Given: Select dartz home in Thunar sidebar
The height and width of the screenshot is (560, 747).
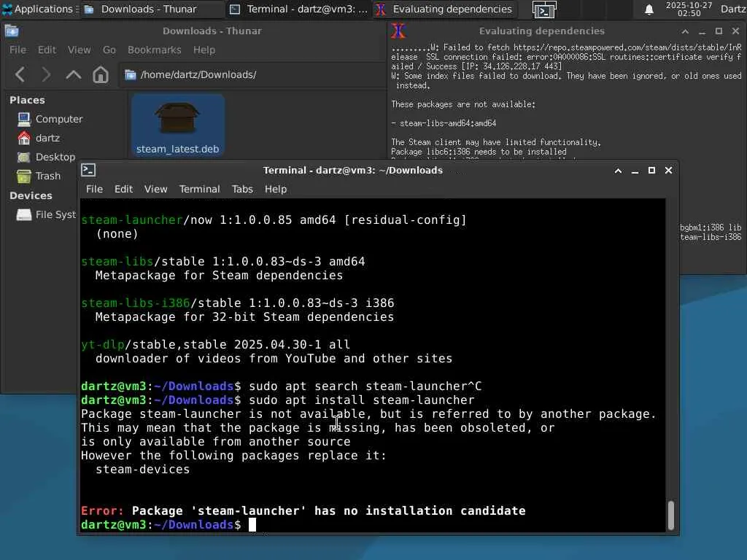Looking at the screenshot, I should (38, 138).
